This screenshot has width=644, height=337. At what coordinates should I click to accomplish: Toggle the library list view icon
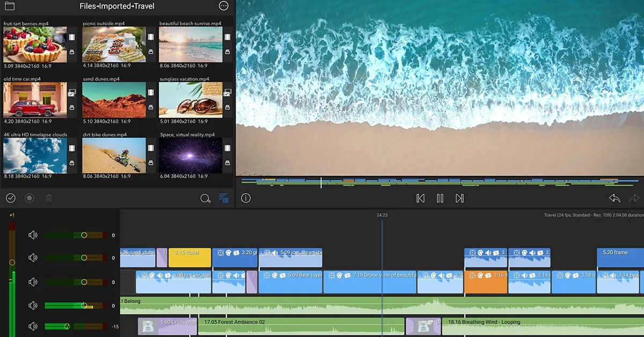(224, 199)
